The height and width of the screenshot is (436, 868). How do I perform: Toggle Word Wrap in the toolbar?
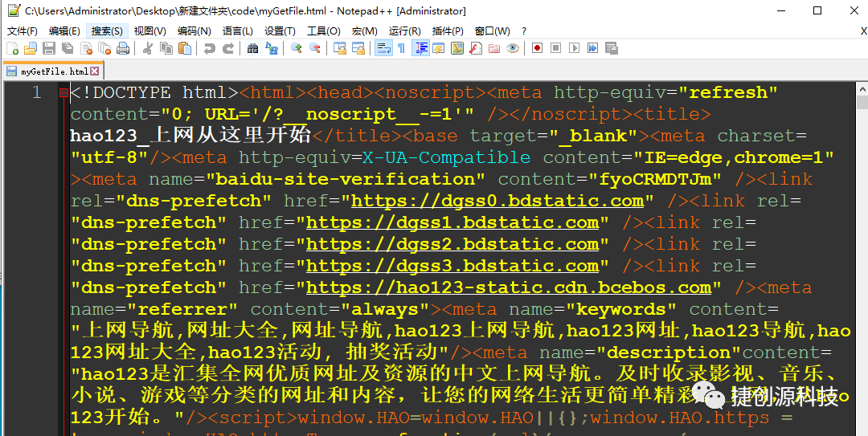coord(383,48)
